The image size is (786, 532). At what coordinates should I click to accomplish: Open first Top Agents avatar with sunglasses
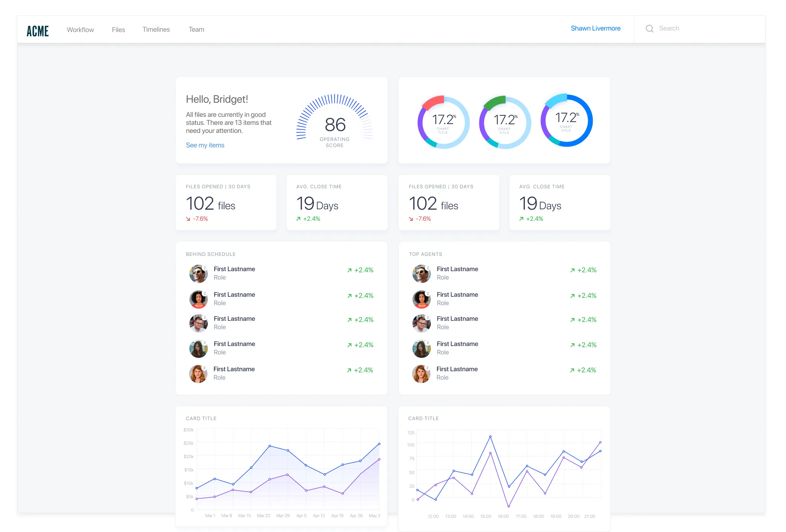[x=422, y=274]
